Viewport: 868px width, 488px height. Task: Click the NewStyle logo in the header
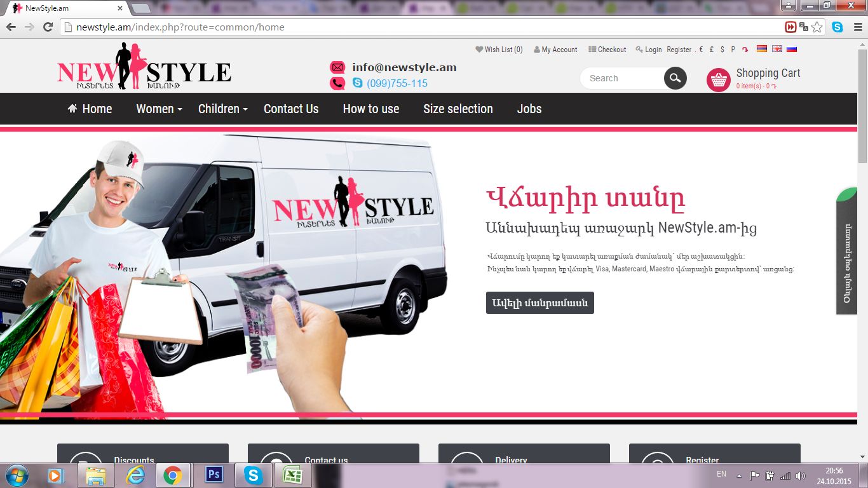pyautogui.click(x=144, y=66)
